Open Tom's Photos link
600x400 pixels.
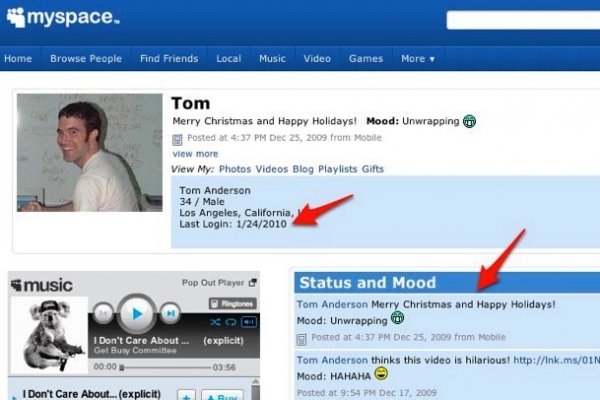235,169
